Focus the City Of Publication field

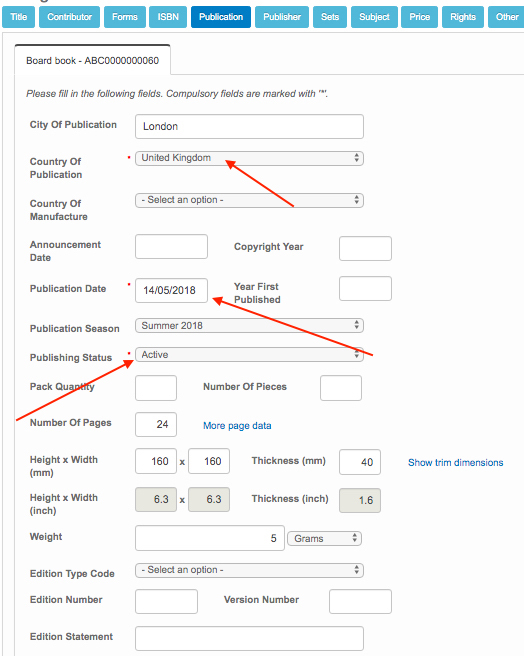[x=249, y=126]
